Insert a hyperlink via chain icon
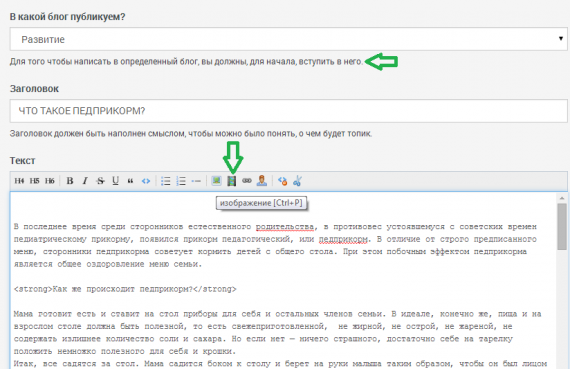The image size is (570, 369). click(x=247, y=180)
